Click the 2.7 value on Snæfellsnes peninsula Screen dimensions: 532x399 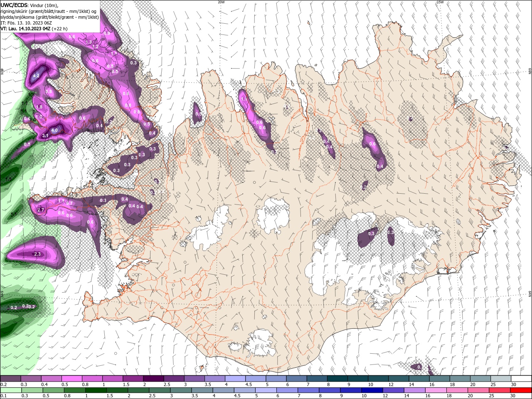(x=41, y=210)
